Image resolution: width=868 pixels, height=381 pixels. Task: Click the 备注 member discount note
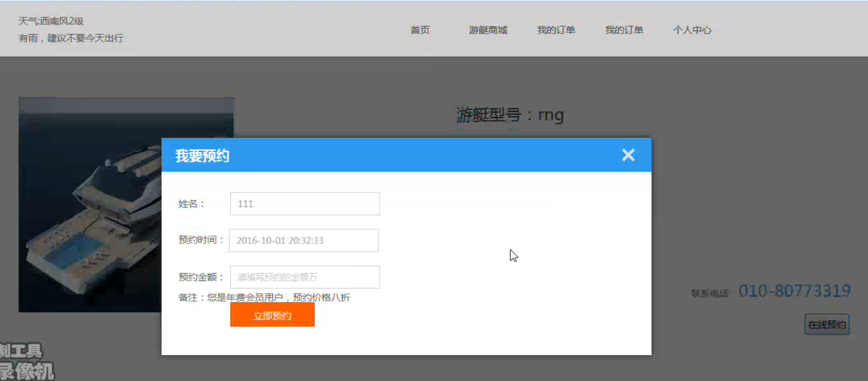264,298
